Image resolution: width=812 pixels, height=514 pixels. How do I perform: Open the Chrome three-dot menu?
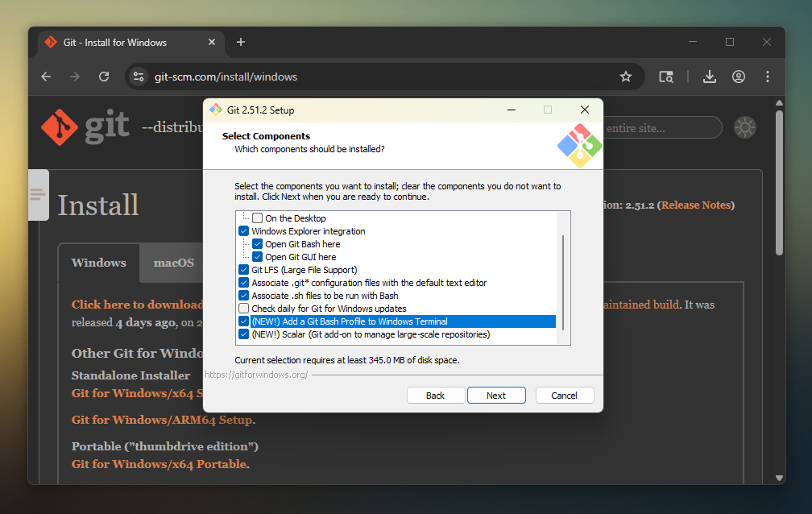tap(768, 77)
